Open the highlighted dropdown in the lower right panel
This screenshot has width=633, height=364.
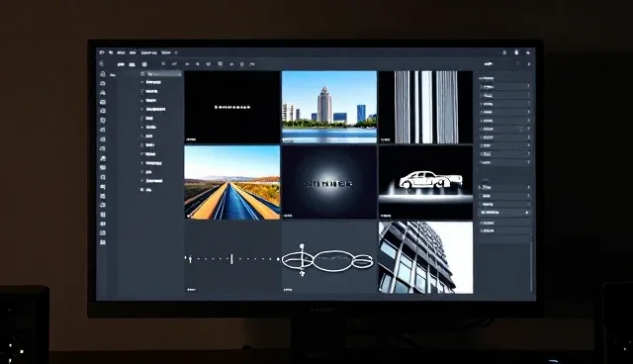pos(504,213)
